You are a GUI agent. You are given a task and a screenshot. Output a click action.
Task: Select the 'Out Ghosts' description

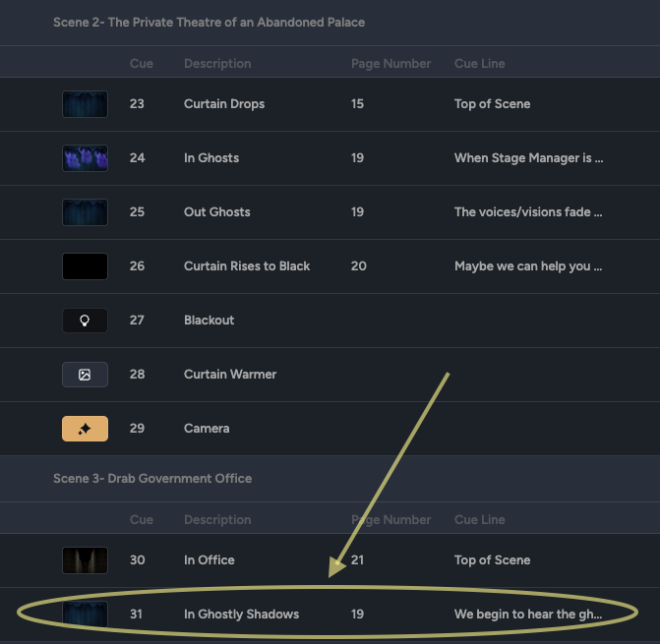point(216,212)
